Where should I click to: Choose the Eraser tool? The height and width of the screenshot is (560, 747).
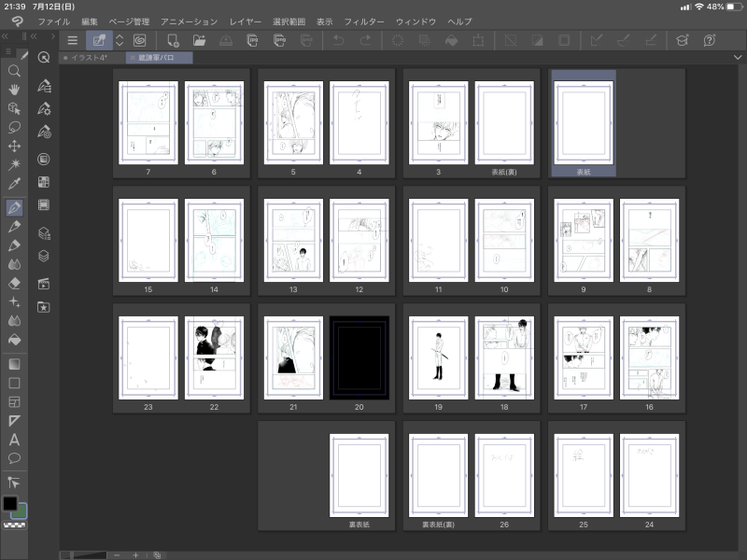pos(14,283)
